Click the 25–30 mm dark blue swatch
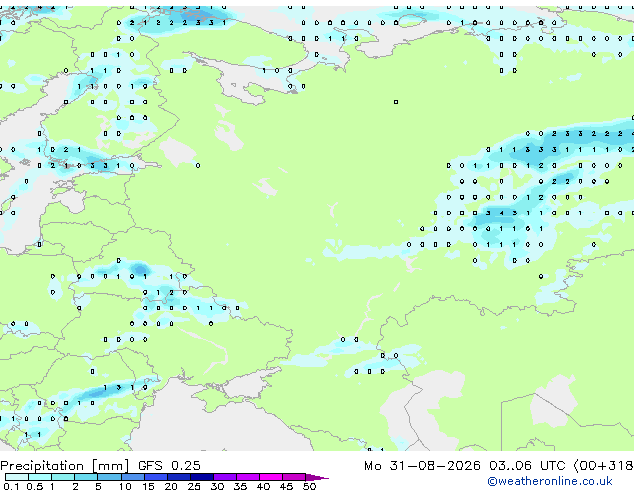The width and height of the screenshot is (634, 490). click(201, 477)
